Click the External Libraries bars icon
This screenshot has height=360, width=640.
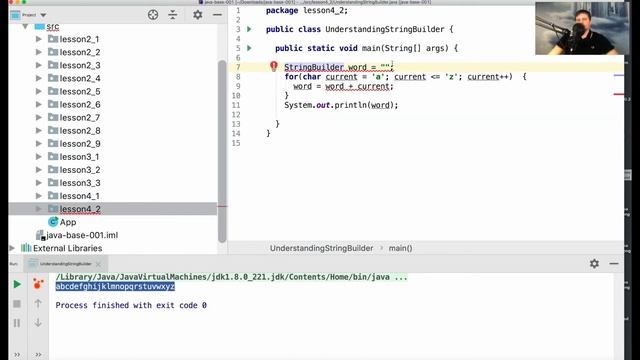click(x=26, y=248)
